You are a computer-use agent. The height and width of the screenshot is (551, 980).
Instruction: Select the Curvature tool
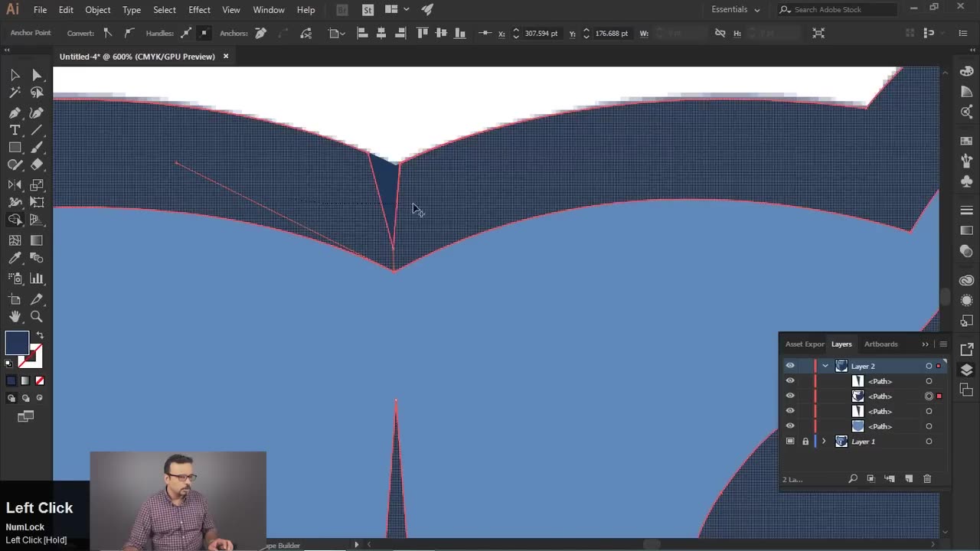[37, 112]
